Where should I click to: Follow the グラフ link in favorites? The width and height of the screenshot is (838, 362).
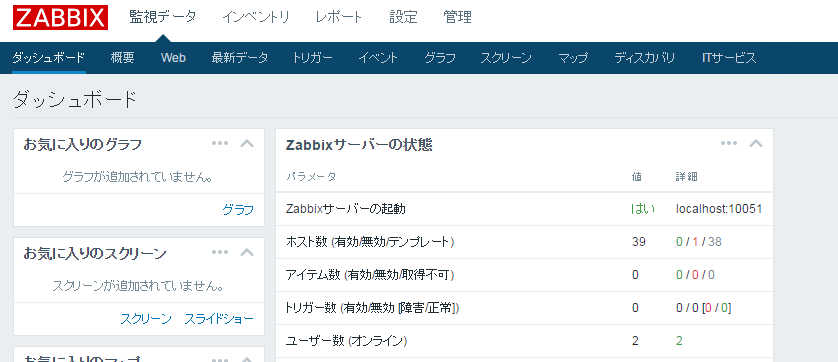[x=238, y=210]
